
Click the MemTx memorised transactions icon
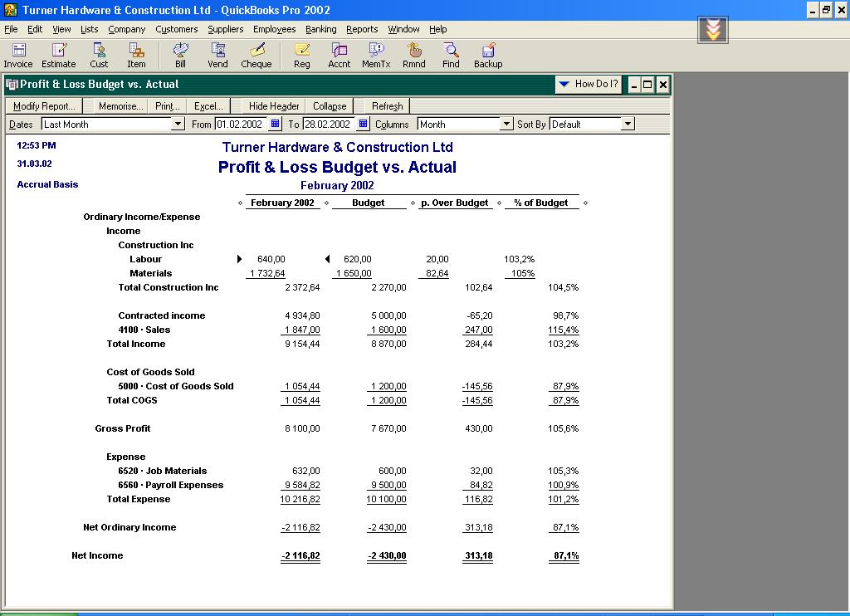point(376,56)
